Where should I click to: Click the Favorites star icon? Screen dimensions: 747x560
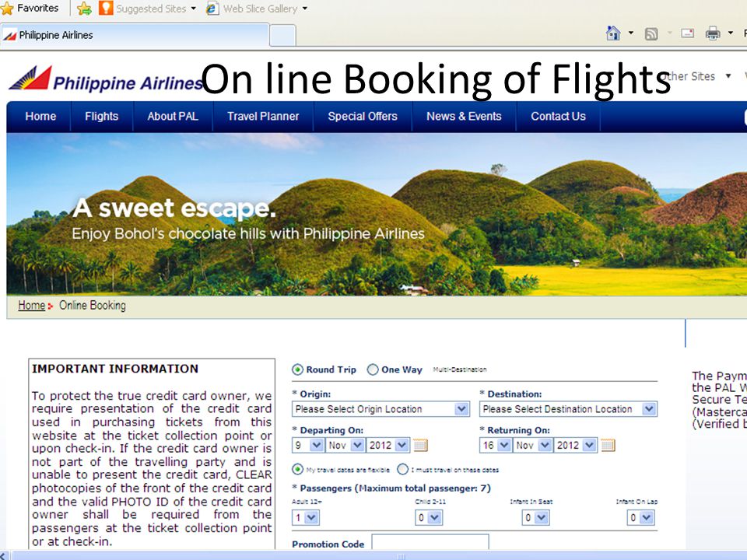[x=7, y=8]
